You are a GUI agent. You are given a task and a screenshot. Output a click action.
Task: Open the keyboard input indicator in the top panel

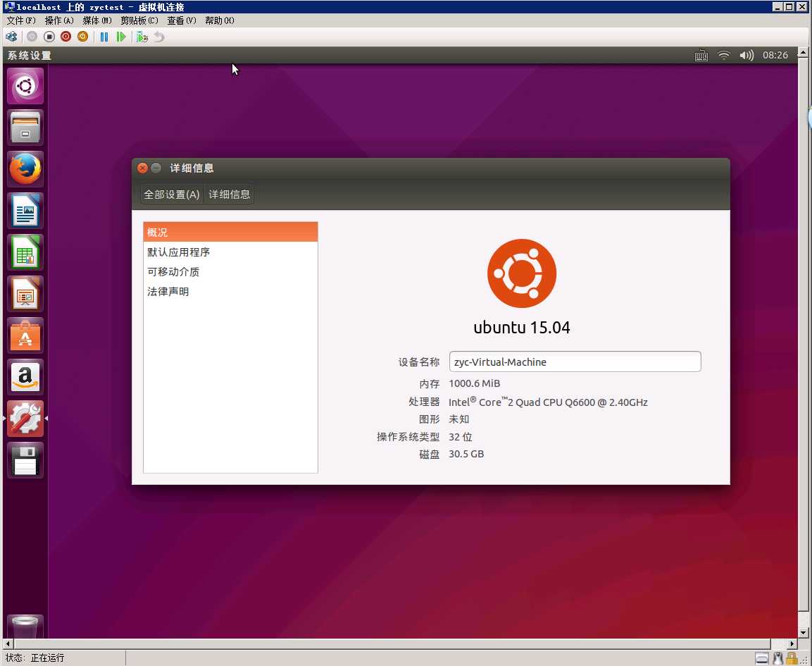(x=701, y=56)
